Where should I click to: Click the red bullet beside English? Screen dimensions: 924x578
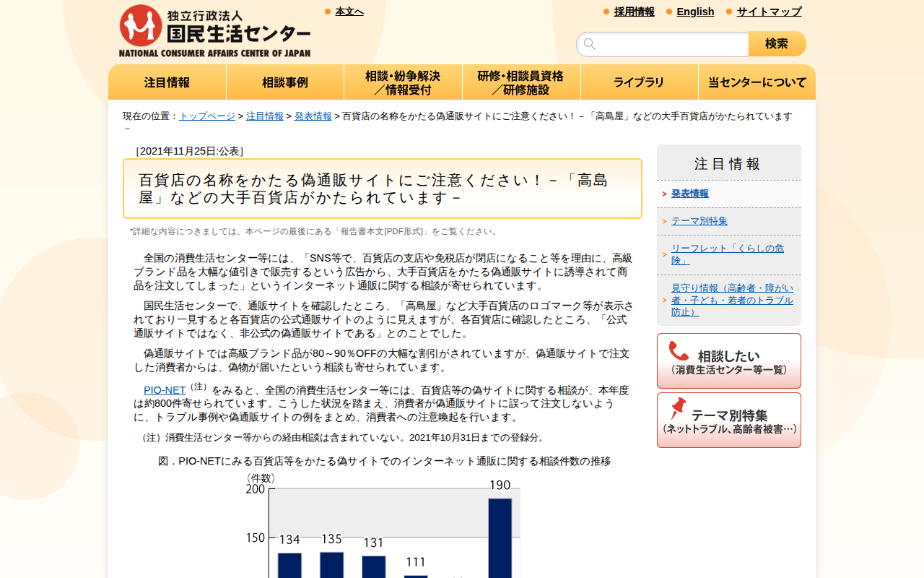pyautogui.click(x=668, y=12)
